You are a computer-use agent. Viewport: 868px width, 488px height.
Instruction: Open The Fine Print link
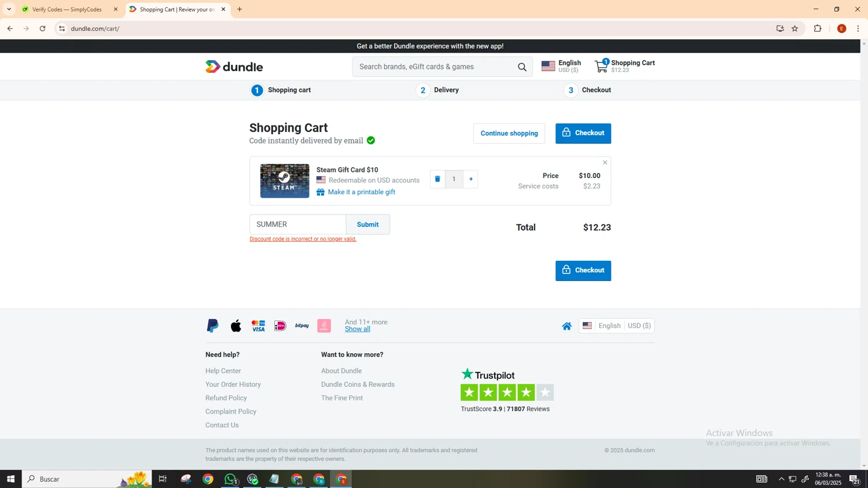[342, 398]
